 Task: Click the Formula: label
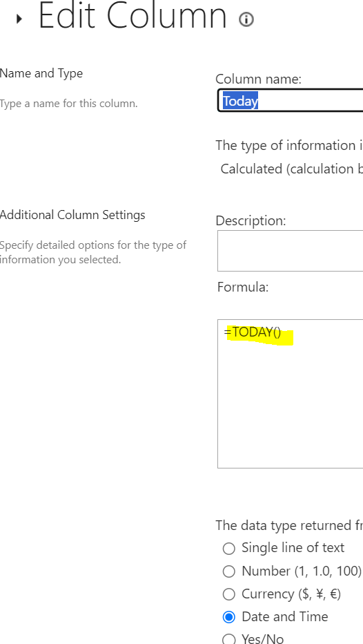click(x=243, y=287)
